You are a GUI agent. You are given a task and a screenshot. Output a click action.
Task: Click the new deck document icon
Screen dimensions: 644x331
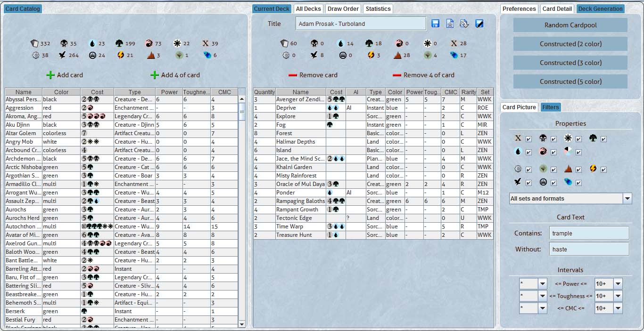(x=450, y=24)
